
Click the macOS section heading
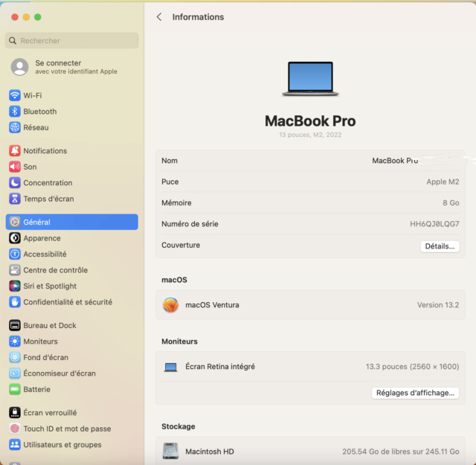pyautogui.click(x=174, y=280)
